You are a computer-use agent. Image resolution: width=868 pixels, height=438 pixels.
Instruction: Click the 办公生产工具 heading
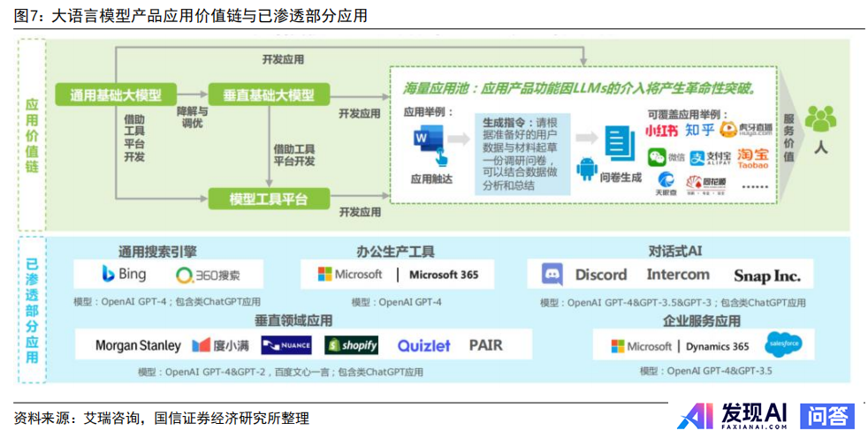point(395,252)
